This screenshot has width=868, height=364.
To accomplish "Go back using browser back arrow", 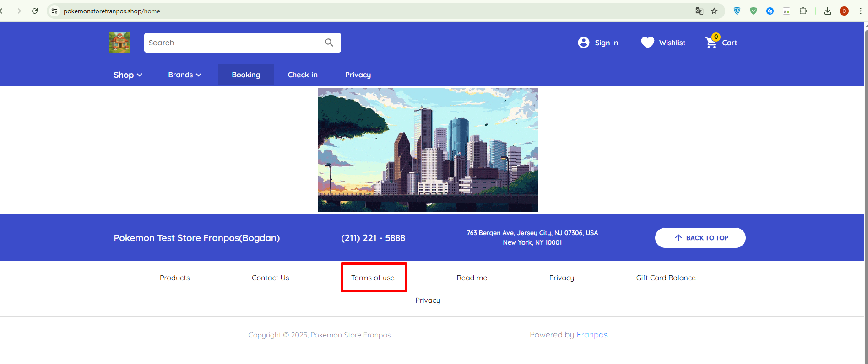I will (2, 11).
